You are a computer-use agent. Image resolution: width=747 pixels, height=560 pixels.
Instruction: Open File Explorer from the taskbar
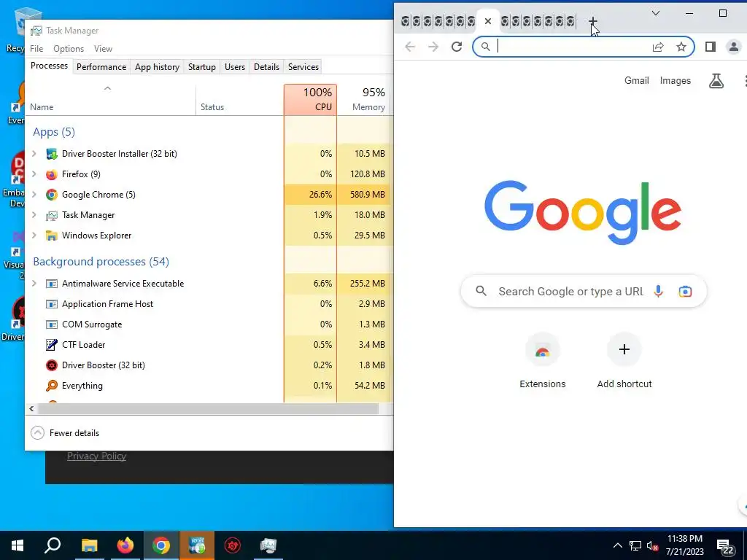(90, 545)
